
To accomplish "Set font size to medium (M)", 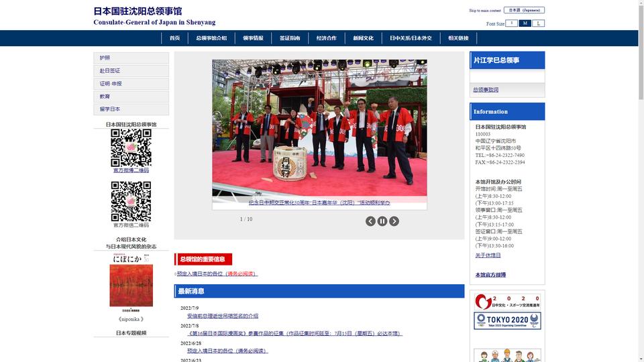I will tap(525, 23).
